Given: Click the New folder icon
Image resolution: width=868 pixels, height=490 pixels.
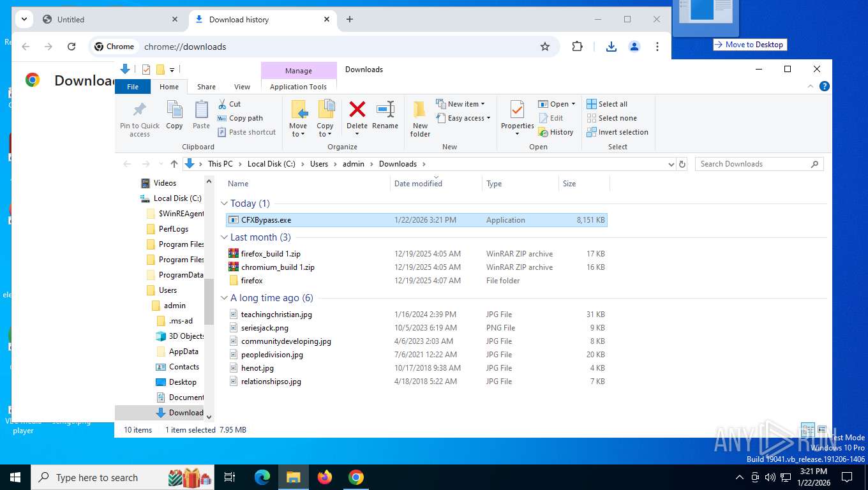Looking at the screenshot, I should point(420,110).
